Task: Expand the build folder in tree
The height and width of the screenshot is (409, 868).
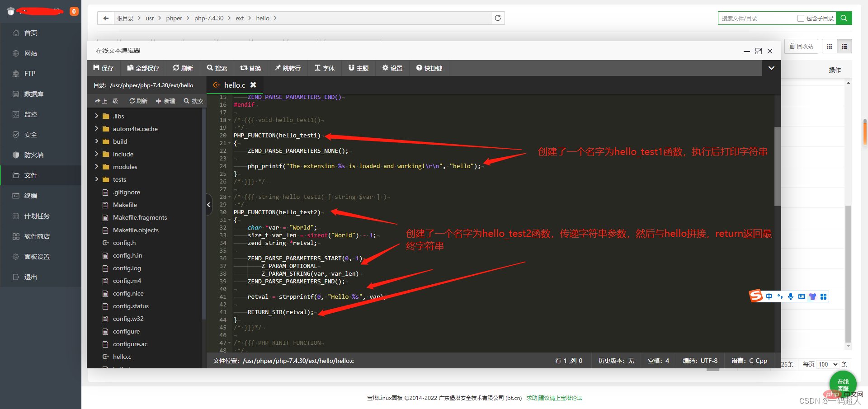Action: (96, 141)
